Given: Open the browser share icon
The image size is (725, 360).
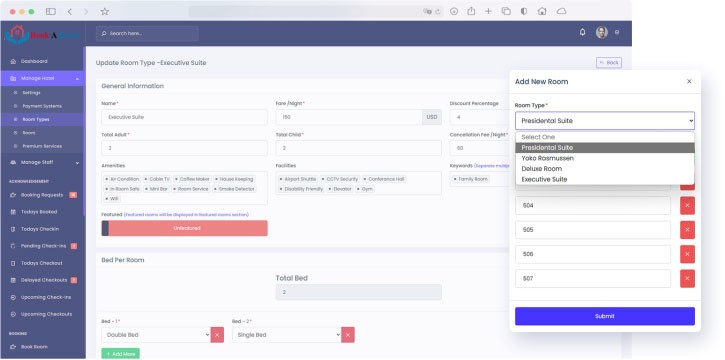Looking at the screenshot, I should [x=471, y=12].
